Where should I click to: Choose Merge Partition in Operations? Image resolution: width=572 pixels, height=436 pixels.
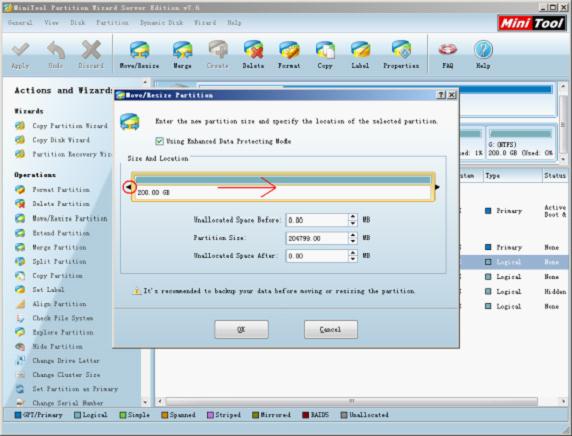click(x=51, y=247)
